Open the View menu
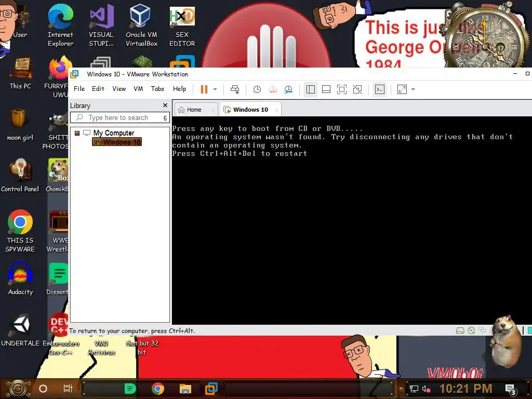The width and height of the screenshot is (532, 399). [119, 88]
